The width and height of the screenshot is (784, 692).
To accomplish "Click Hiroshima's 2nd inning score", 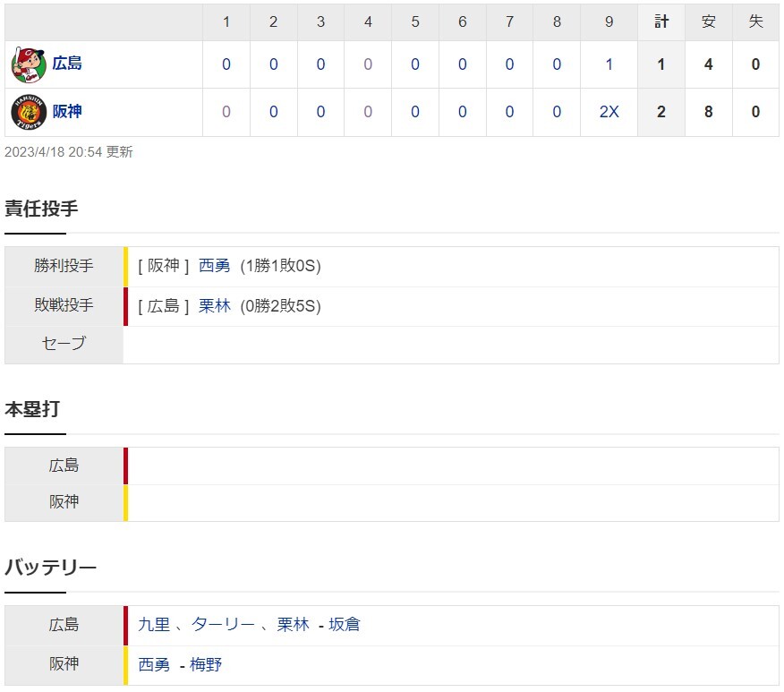I will tap(273, 64).
